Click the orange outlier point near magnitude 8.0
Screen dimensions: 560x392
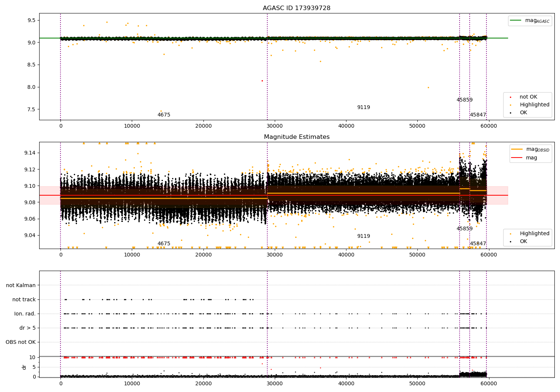click(428, 87)
